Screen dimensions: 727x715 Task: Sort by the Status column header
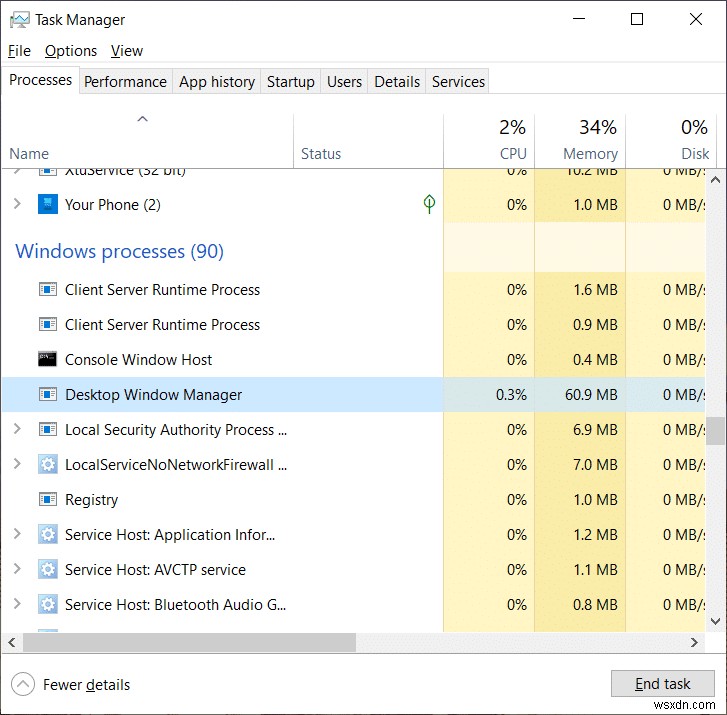[x=369, y=141]
